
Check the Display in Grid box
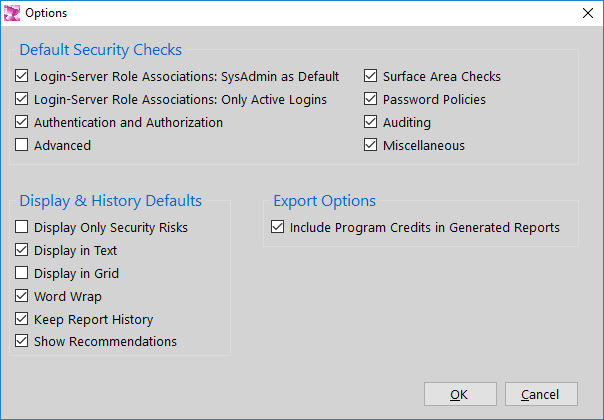click(22, 273)
